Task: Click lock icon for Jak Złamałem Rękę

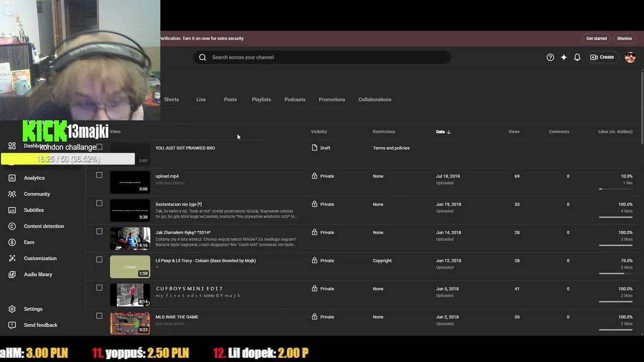Action: pos(314,232)
